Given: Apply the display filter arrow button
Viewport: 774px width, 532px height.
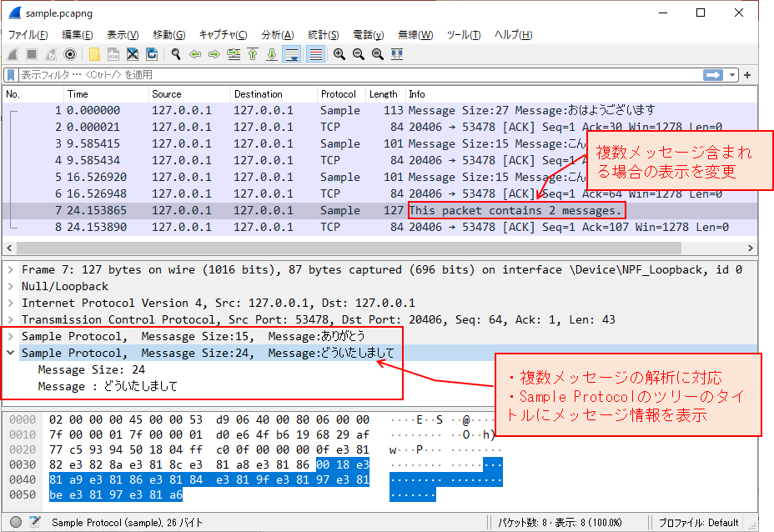Looking at the screenshot, I should [713, 75].
